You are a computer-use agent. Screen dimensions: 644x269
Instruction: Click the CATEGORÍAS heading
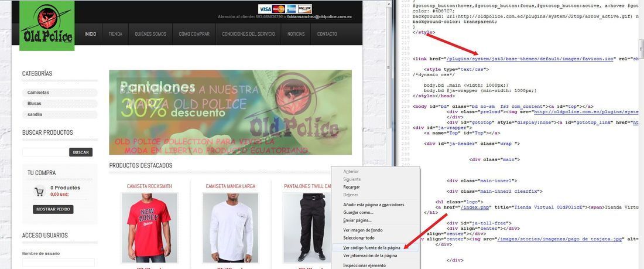(x=37, y=74)
